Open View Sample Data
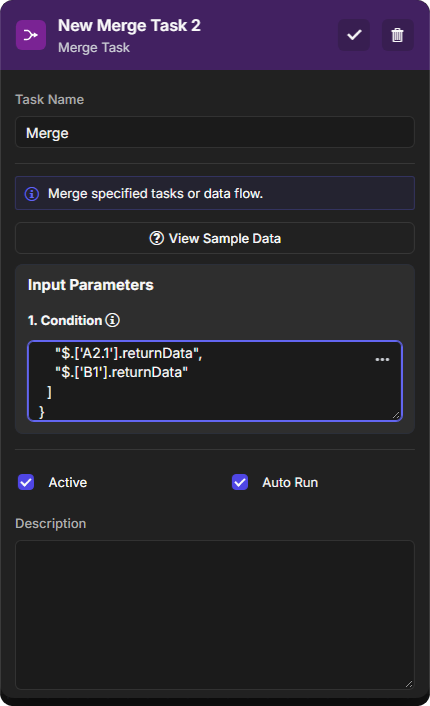This screenshot has width=430, height=706. pos(215,238)
